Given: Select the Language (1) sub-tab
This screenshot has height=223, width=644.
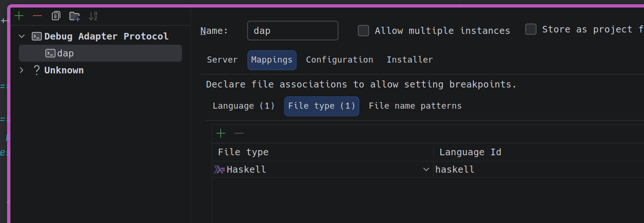Looking at the screenshot, I should (244, 106).
